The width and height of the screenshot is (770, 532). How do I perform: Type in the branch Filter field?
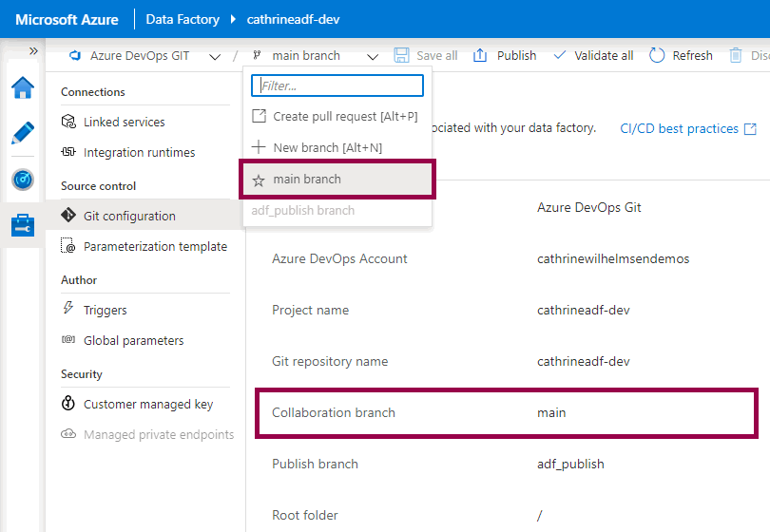(337, 85)
